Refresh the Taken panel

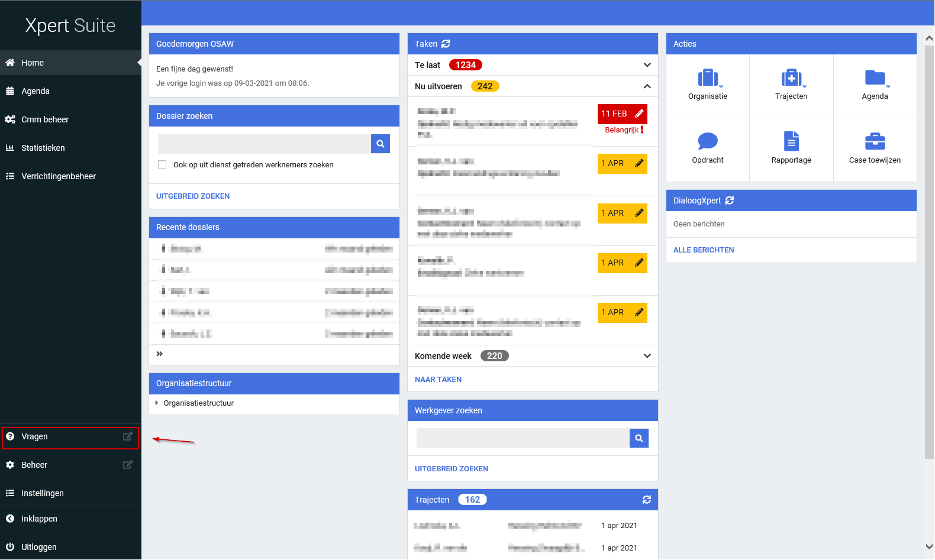(x=446, y=44)
